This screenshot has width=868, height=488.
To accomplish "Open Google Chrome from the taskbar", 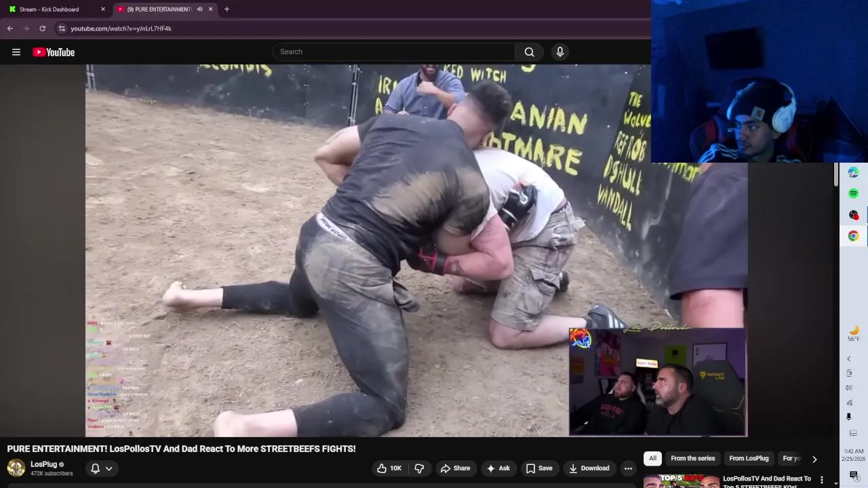I will point(853,236).
